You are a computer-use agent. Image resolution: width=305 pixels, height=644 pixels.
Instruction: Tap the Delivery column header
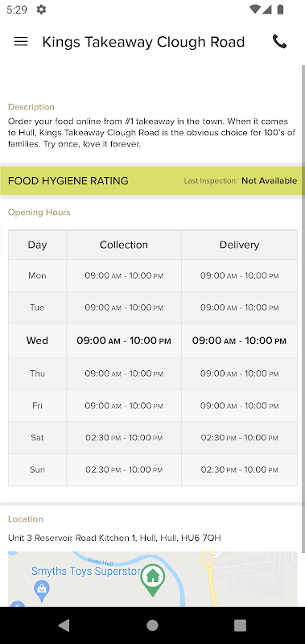pyautogui.click(x=239, y=245)
